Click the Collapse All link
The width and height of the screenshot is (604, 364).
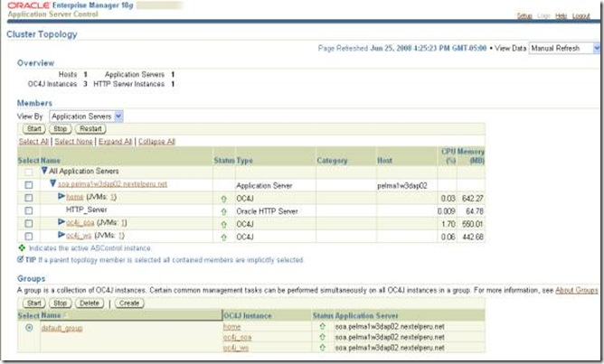click(x=156, y=142)
